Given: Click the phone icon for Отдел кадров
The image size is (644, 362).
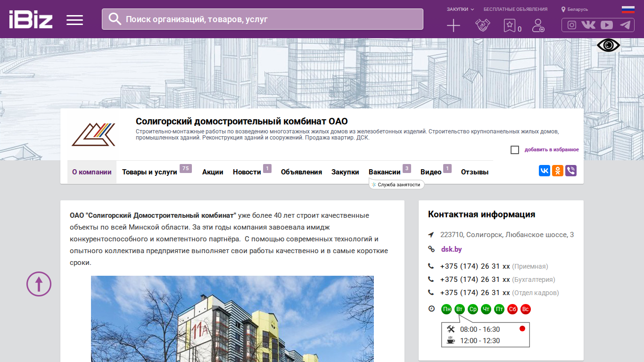Looking at the screenshot, I should point(431,293).
